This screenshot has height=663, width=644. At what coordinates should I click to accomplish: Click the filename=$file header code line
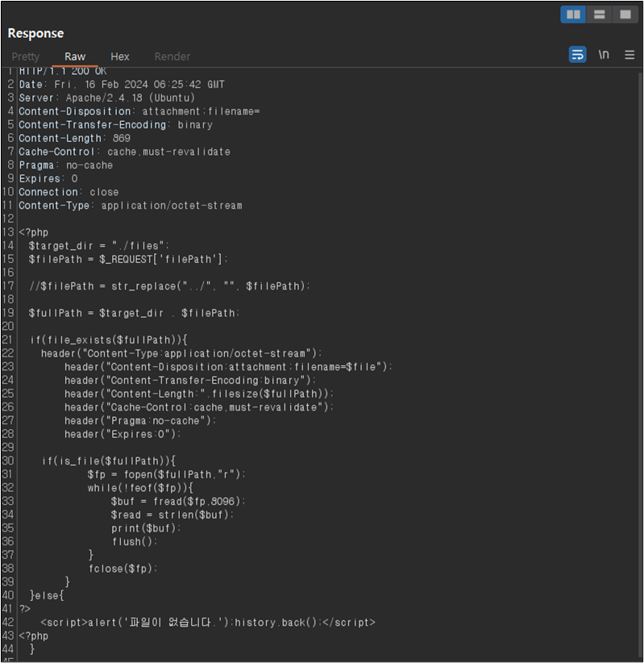click(229, 367)
